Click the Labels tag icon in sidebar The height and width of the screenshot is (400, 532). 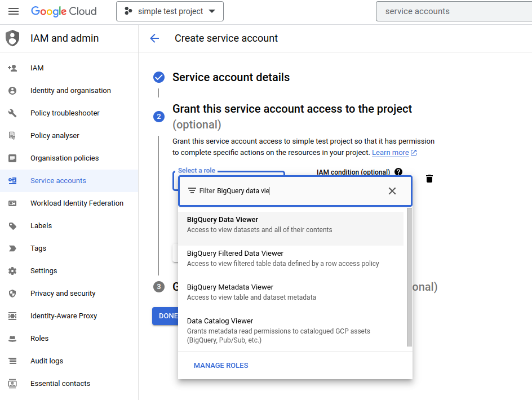(x=12, y=226)
